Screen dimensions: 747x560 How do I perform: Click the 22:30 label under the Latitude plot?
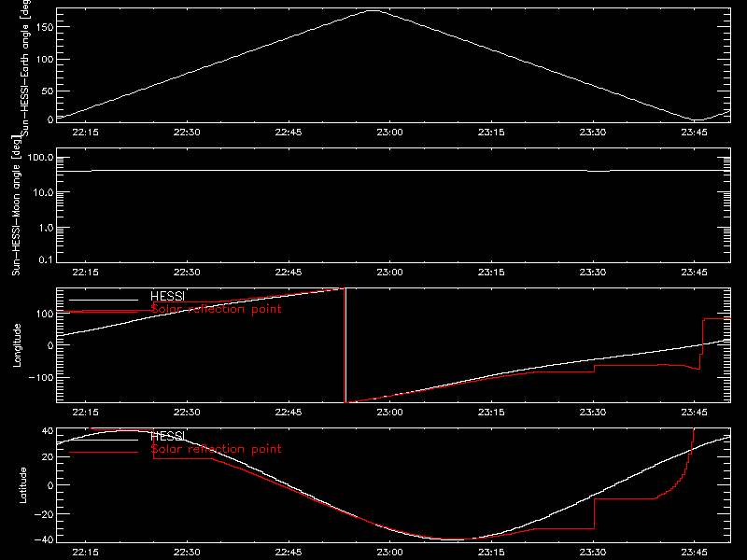click(x=187, y=553)
